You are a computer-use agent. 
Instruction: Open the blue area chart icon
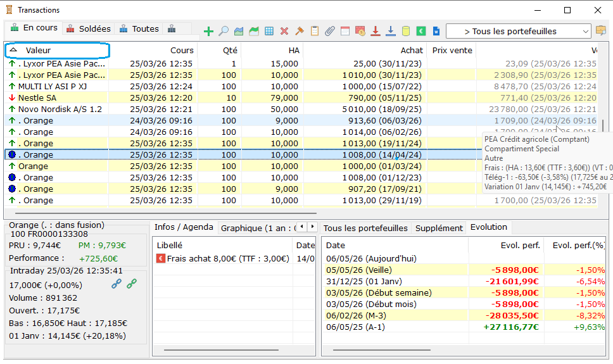click(239, 31)
